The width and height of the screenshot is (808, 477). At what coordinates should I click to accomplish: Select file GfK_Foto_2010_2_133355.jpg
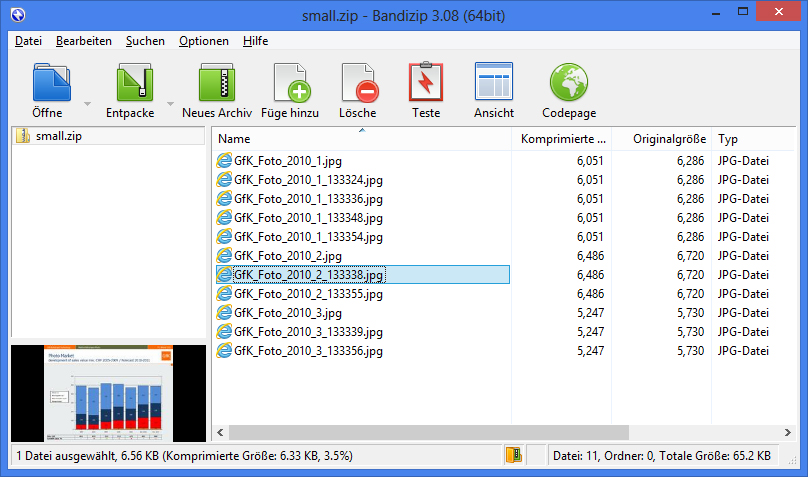(x=308, y=294)
